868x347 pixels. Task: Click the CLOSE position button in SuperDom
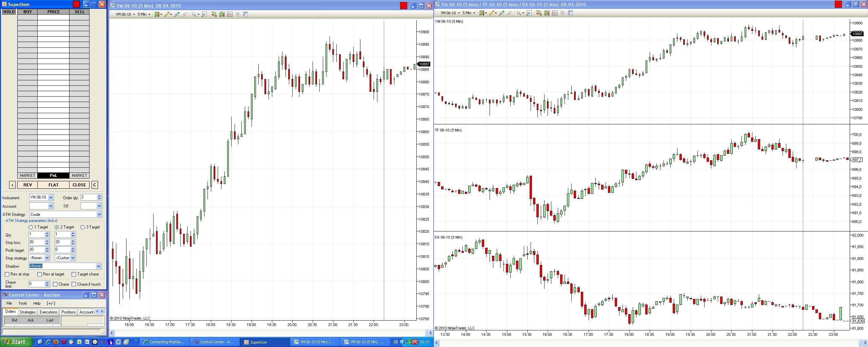pyautogui.click(x=79, y=185)
